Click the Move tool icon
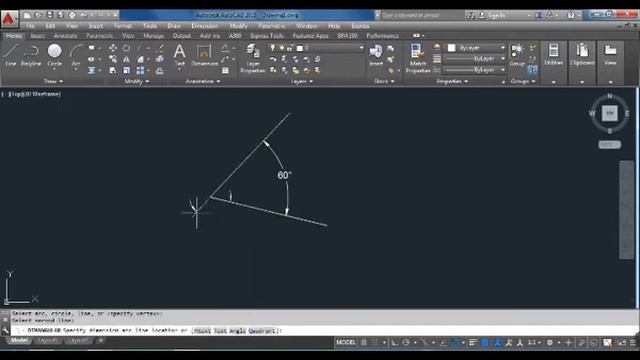Viewport: 640px width, 360px height. point(113,48)
